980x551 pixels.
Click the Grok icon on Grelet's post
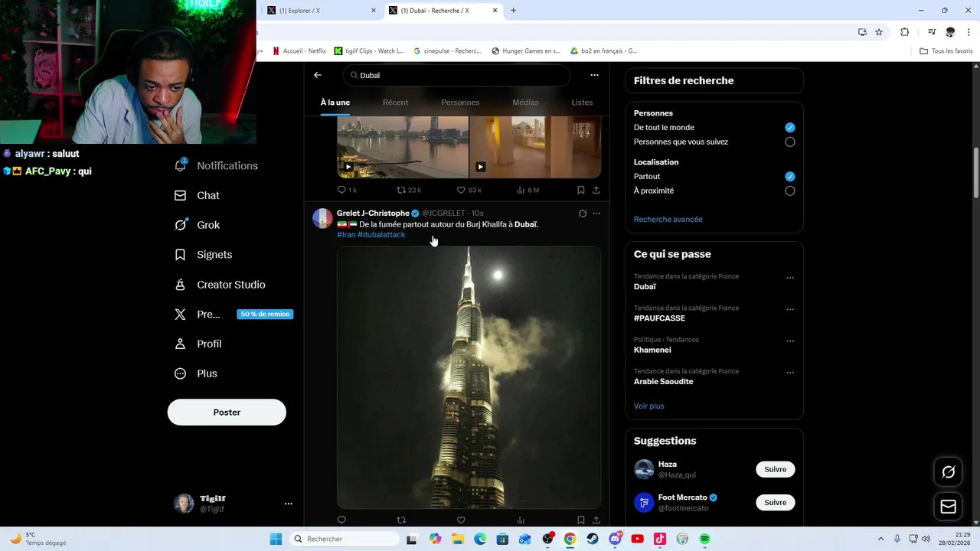click(583, 214)
